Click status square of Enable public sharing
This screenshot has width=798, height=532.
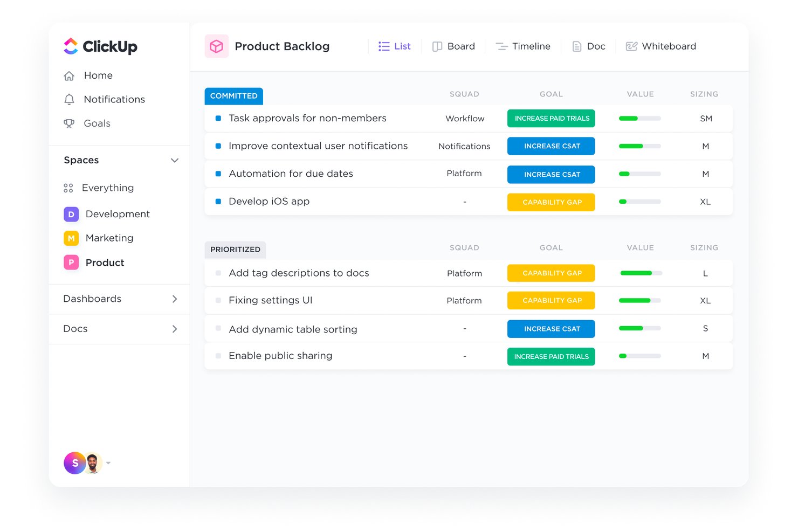[x=218, y=356]
